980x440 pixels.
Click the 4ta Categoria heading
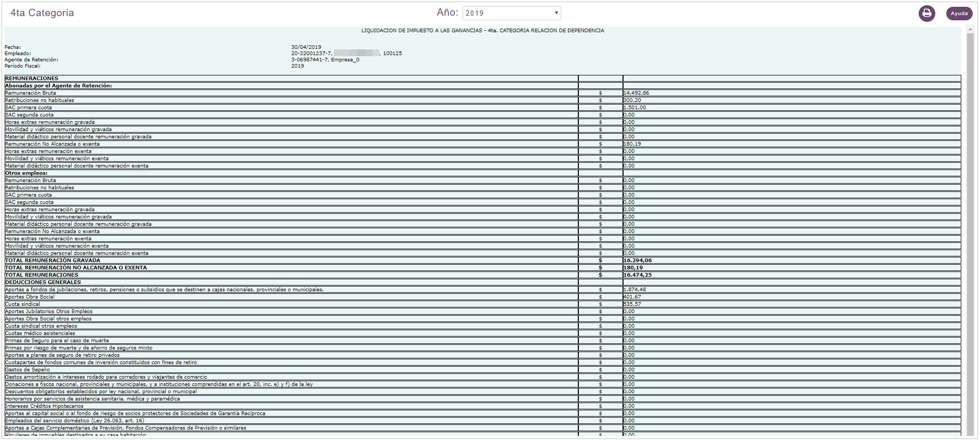(x=42, y=12)
